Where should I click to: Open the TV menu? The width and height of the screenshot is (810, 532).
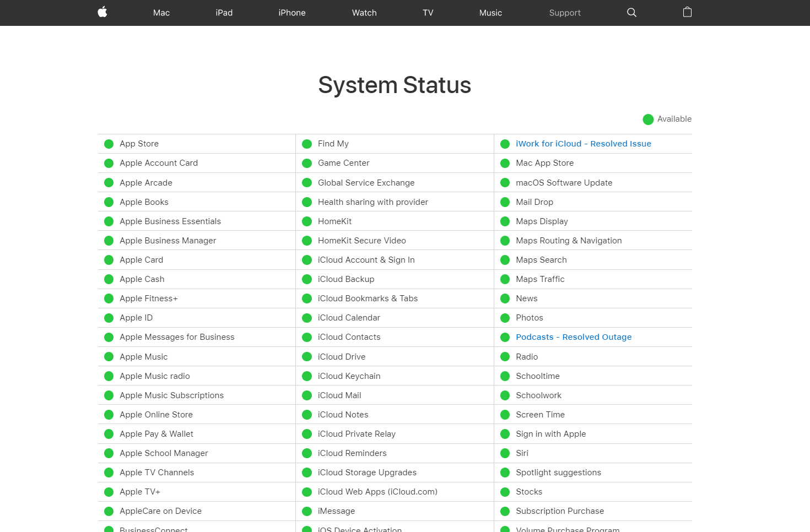(428, 13)
